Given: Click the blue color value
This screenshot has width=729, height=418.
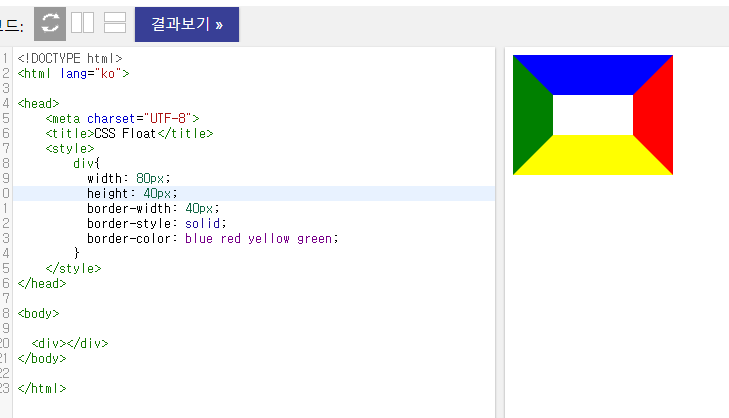Looking at the screenshot, I should pos(199,239).
